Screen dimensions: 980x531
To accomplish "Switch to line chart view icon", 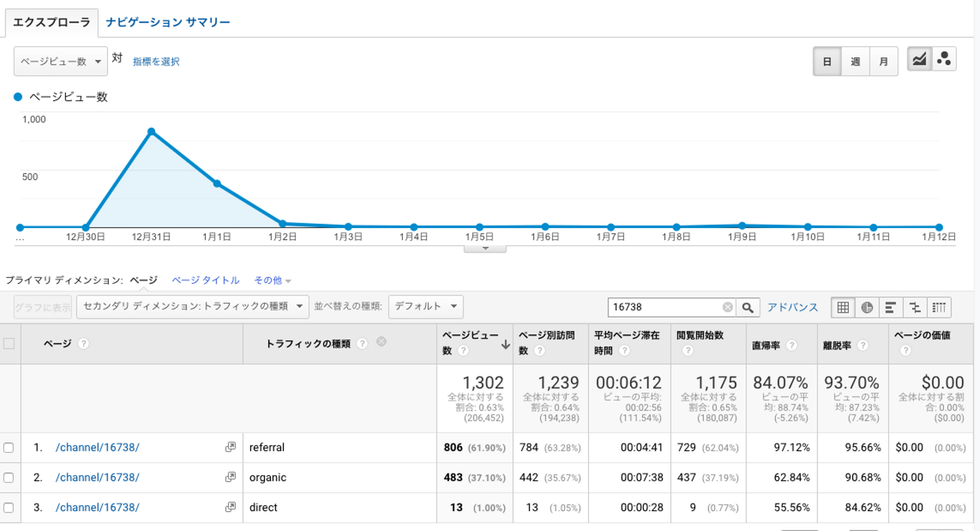I will 919,60.
